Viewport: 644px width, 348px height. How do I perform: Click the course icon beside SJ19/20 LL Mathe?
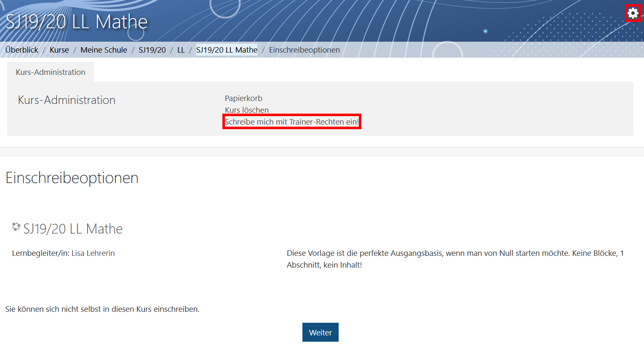pos(16,227)
